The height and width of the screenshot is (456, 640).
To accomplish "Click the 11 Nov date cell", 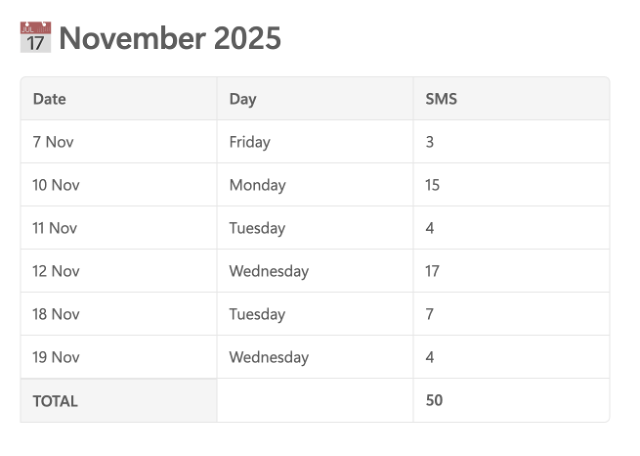I will pos(119,228).
